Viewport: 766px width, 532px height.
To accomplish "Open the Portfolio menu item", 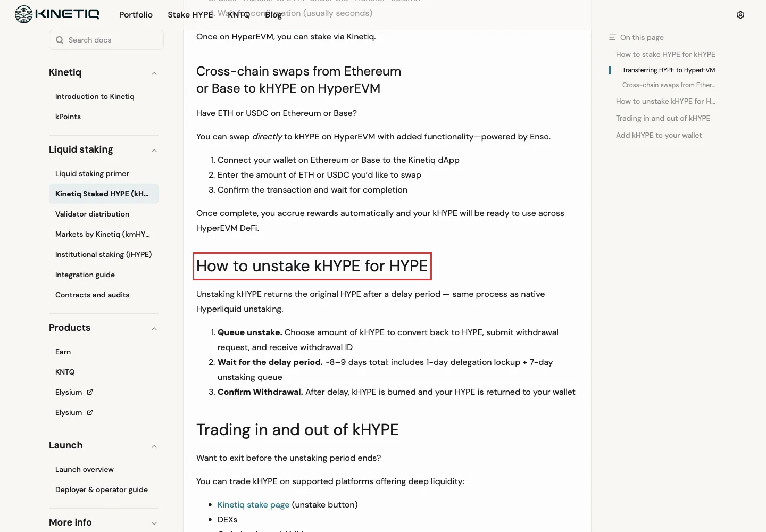I will point(136,15).
